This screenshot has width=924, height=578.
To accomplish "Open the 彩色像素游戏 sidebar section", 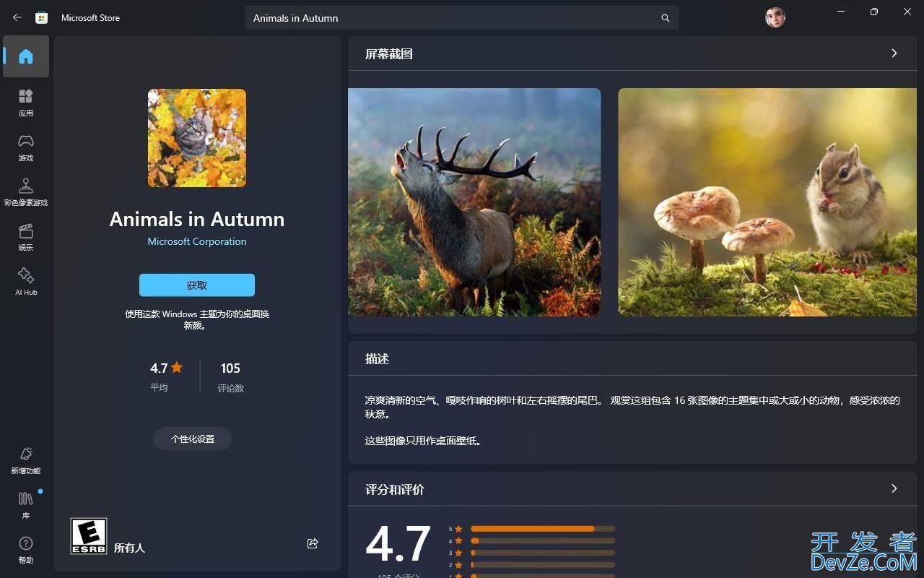I will pyautogui.click(x=26, y=192).
